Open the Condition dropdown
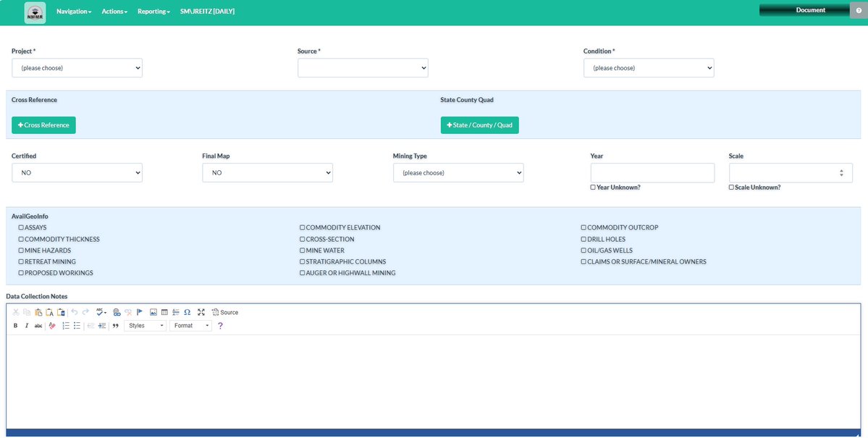868x438 pixels. pyautogui.click(x=649, y=68)
